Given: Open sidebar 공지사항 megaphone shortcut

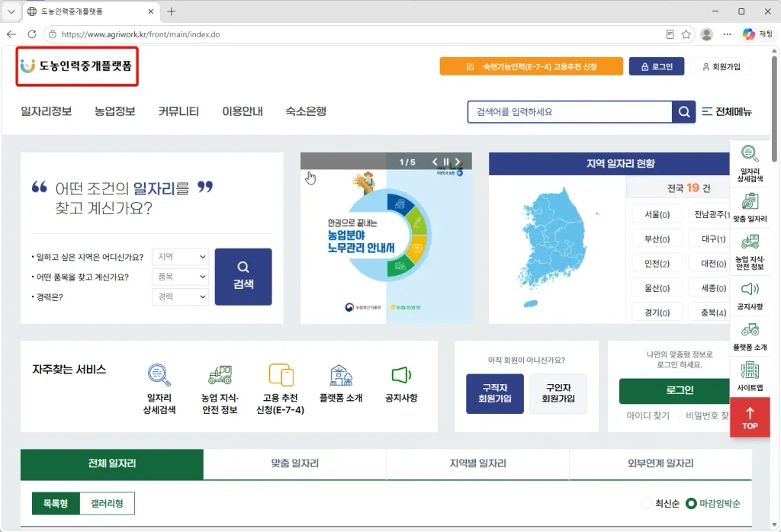Looking at the screenshot, I should [x=750, y=296].
